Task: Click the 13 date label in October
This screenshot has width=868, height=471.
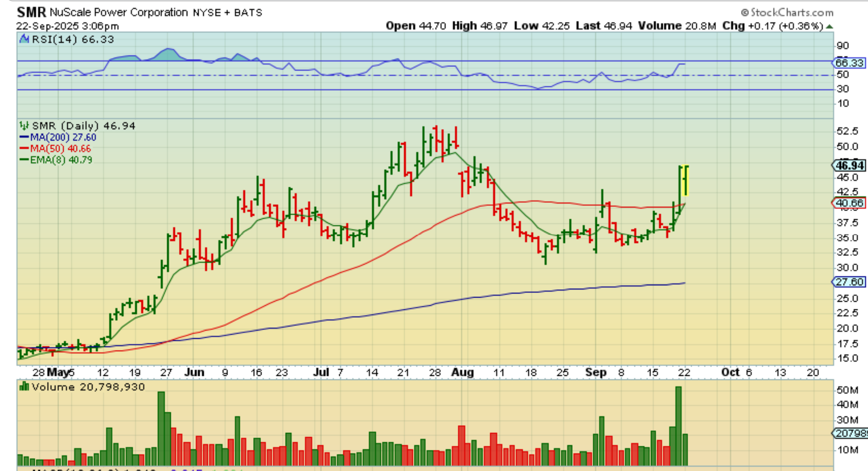Action: point(780,373)
